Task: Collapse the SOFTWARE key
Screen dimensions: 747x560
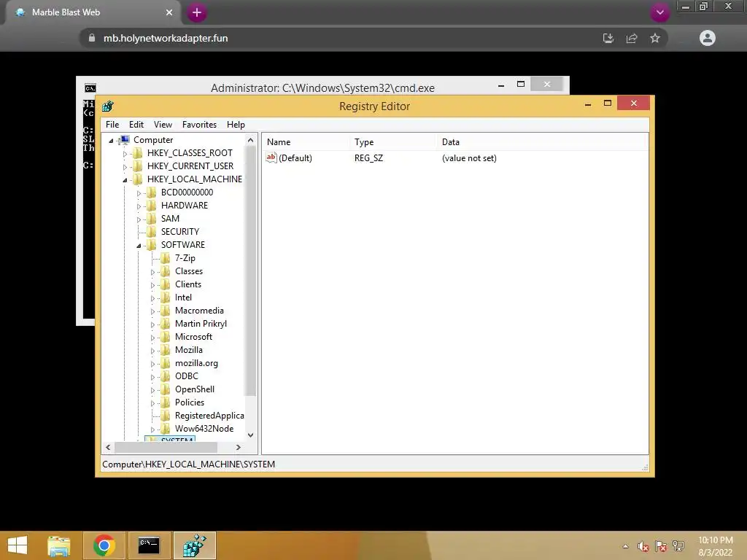Action: click(139, 246)
